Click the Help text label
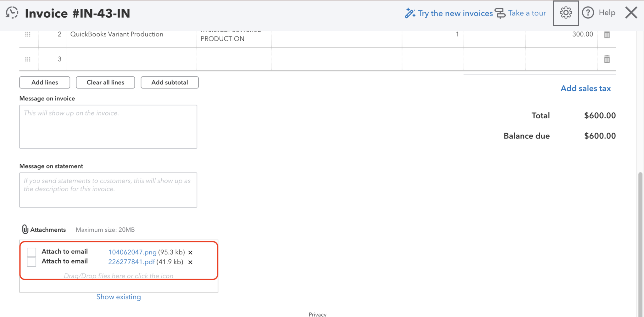 click(x=607, y=13)
